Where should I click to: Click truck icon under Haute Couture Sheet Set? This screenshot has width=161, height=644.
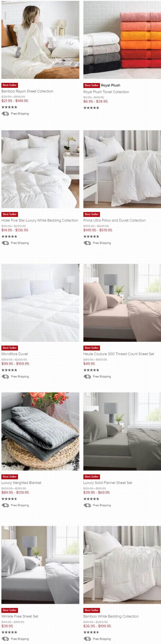point(87,377)
